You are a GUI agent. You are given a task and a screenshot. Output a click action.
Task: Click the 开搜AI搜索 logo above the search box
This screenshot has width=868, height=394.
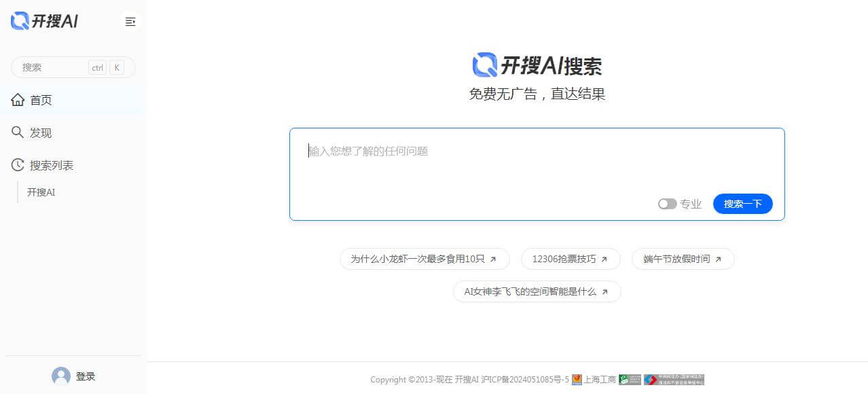[537, 64]
